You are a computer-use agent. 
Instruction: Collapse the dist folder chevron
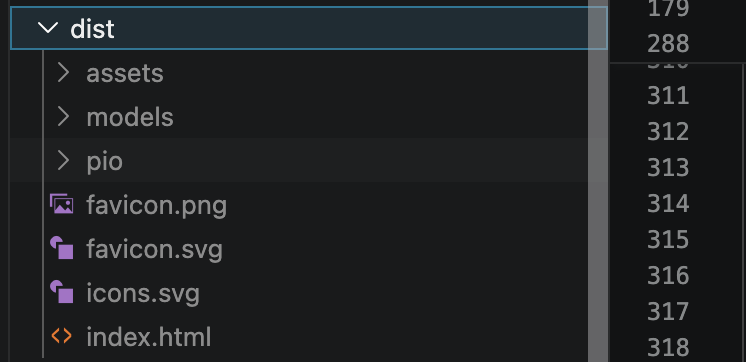tap(48, 28)
